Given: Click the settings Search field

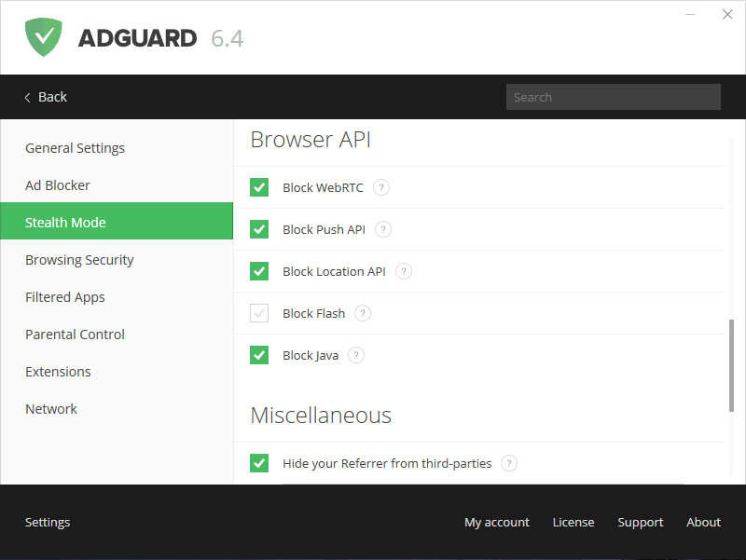Looking at the screenshot, I should pyautogui.click(x=613, y=97).
